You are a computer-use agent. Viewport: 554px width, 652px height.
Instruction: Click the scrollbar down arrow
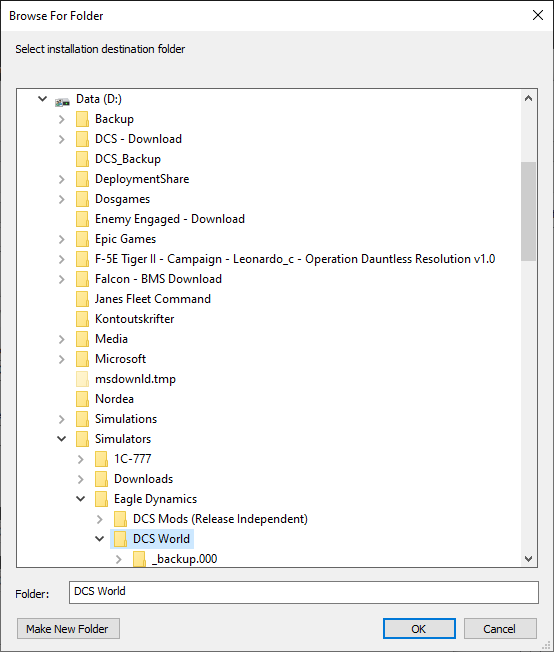(528, 559)
